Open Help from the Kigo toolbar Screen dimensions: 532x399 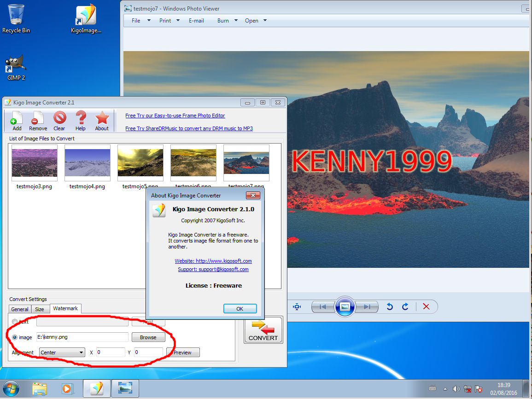[x=81, y=121]
